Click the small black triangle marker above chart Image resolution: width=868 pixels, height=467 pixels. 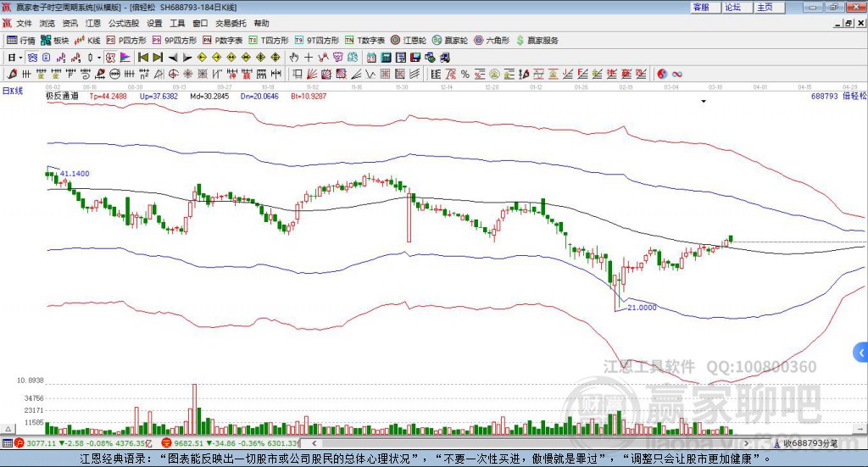coord(704,102)
